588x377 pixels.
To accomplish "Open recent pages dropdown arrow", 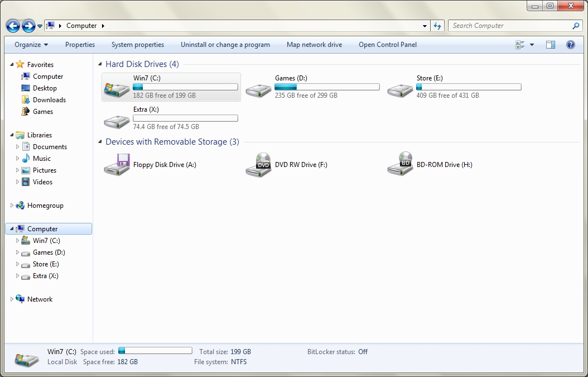I will [x=40, y=26].
